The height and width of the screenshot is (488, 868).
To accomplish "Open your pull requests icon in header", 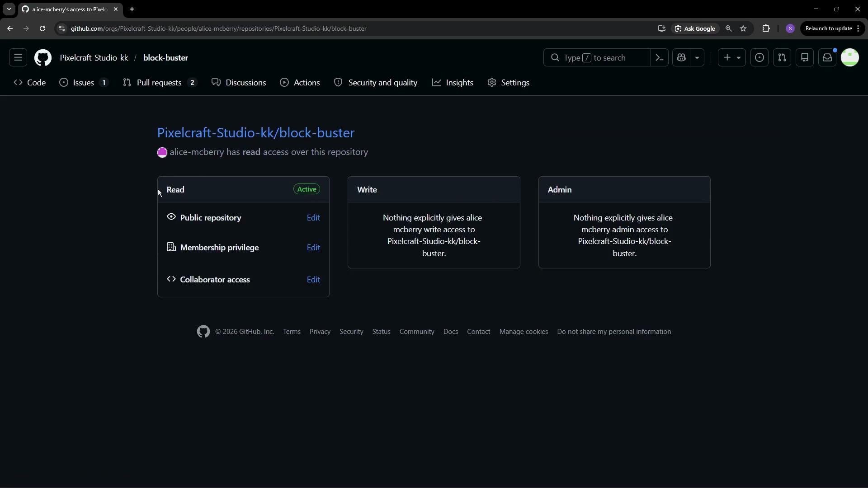I will [782, 58].
